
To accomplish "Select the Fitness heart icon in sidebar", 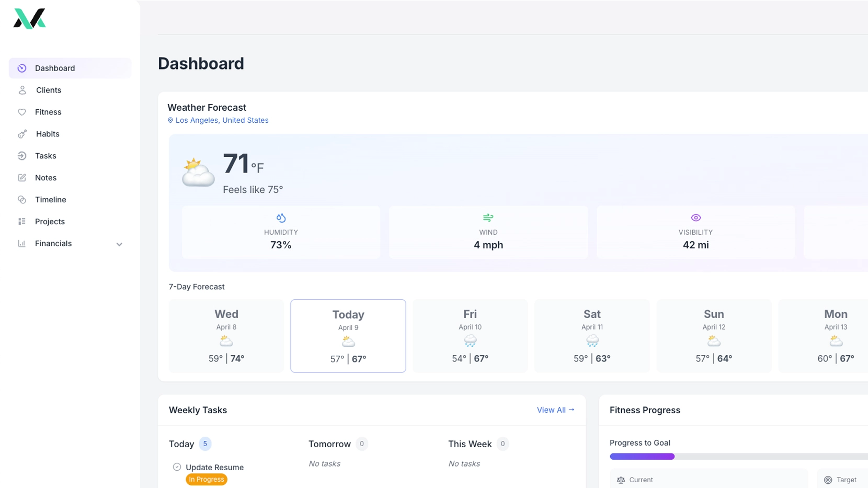I will point(21,112).
